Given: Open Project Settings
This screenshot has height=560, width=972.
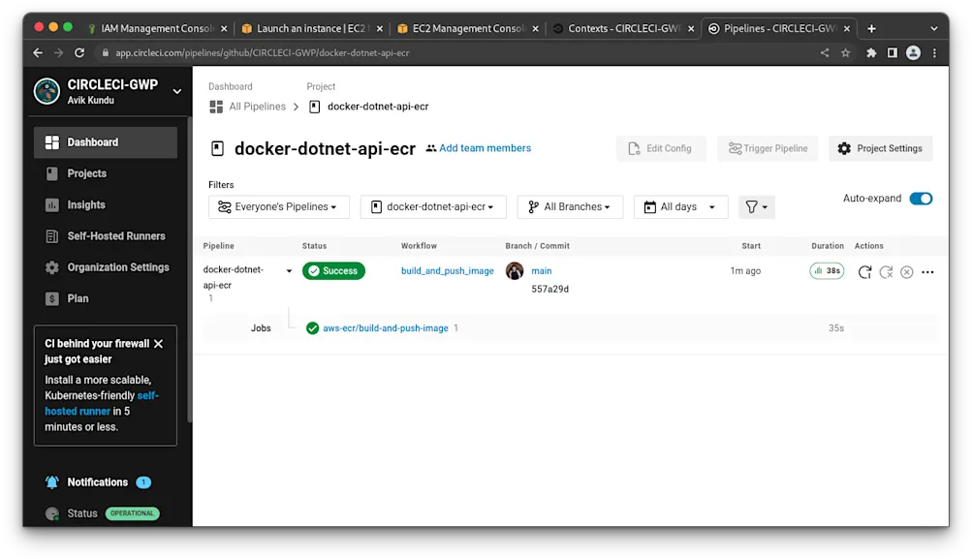Looking at the screenshot, I should [x=880, y=148].
